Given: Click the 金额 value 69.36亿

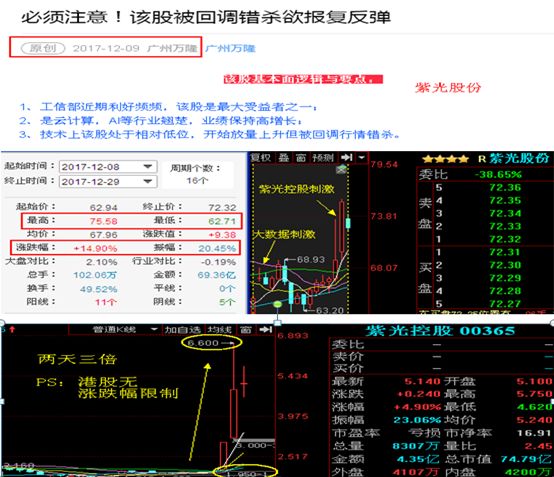Looking at the screenshot, I should [217, 275].
